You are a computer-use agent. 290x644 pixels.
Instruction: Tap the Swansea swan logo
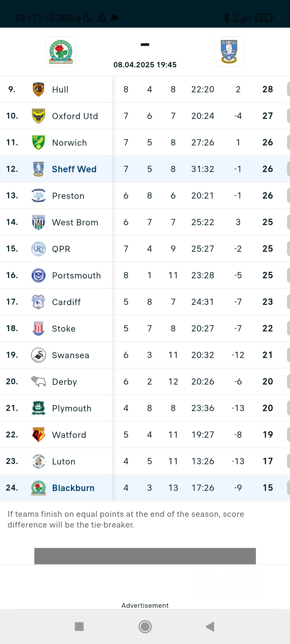(38, 355)
